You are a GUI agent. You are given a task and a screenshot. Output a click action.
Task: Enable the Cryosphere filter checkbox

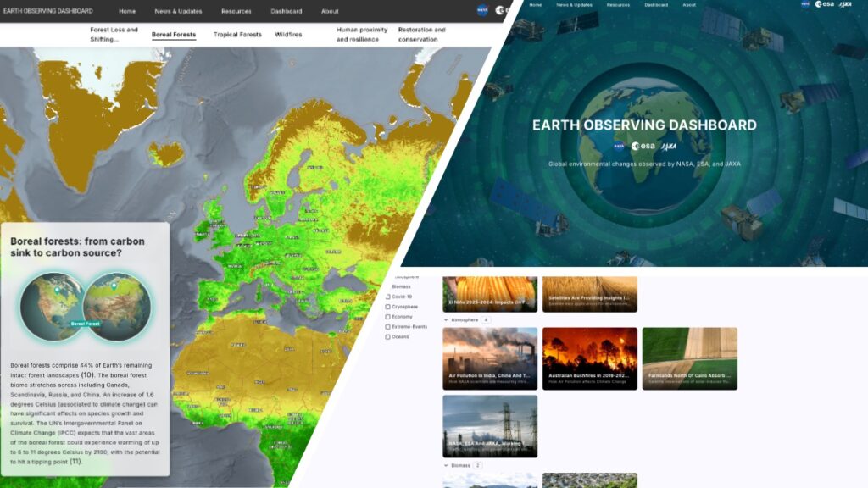[x=388, y=307]
